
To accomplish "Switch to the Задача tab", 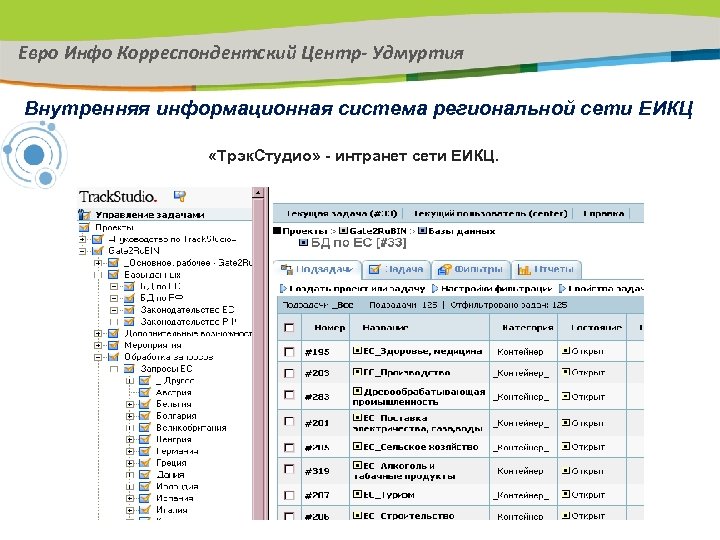I will click(x=397, y=270).
